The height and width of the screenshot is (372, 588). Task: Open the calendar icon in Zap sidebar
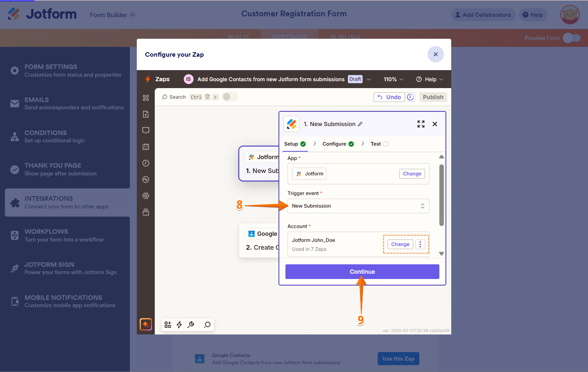pos(146,147)
